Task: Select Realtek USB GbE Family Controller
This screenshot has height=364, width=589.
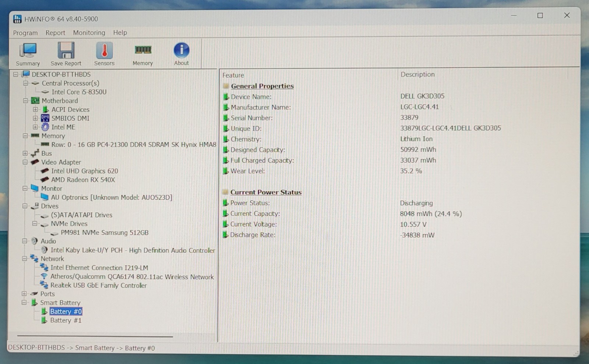Action: (x=99, y=285)
